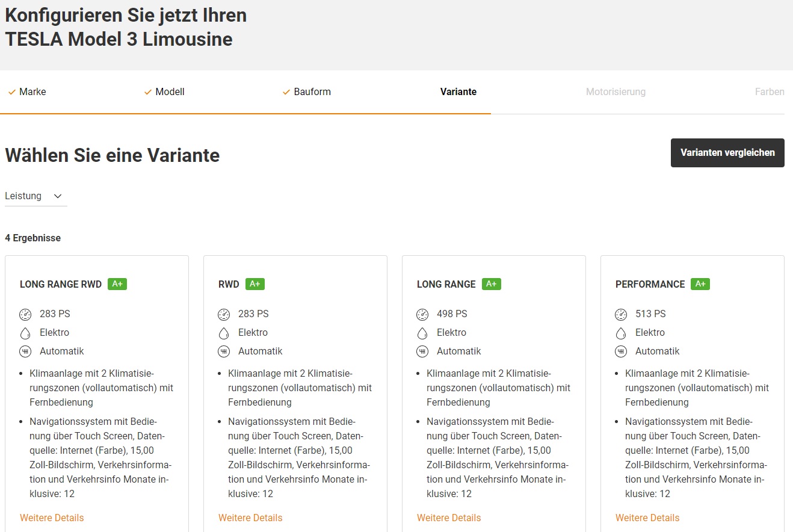Viewport: 793px width, 532px height.
Task: Select the Variante step tab
Action: [458, 92]
